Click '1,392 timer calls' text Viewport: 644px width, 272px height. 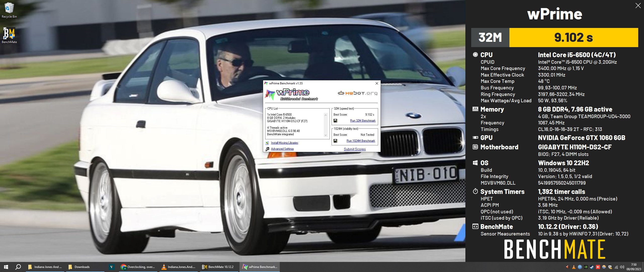click(561, 191)
